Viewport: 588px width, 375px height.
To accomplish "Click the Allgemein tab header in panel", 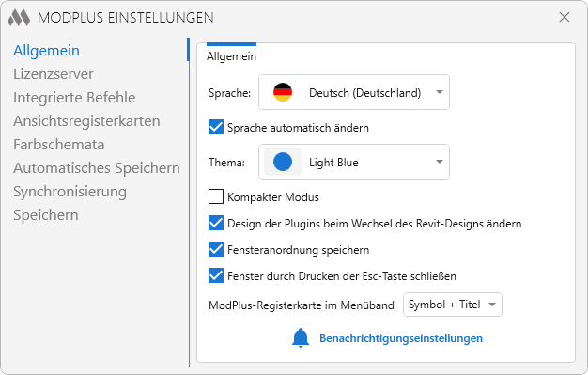I will click(231, 56).
